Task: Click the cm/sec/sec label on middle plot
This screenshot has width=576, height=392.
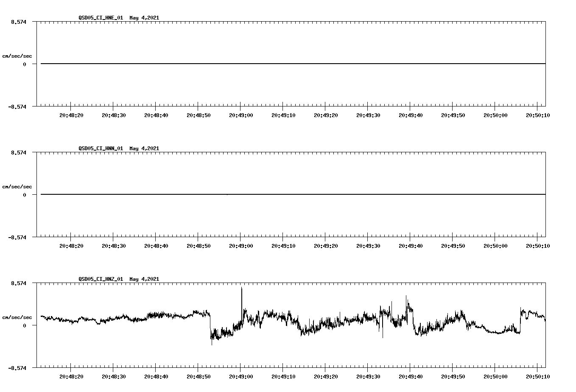Action: 17,186
